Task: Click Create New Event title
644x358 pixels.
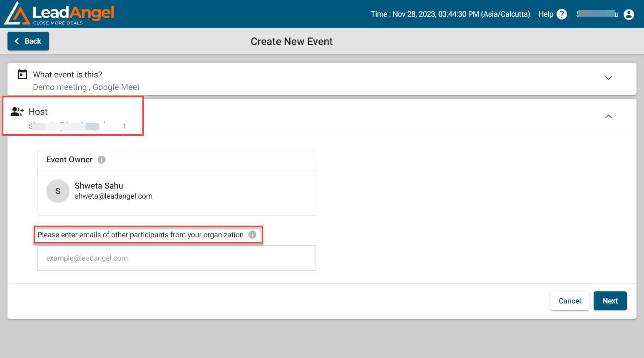Action: [x=291, y=42]
